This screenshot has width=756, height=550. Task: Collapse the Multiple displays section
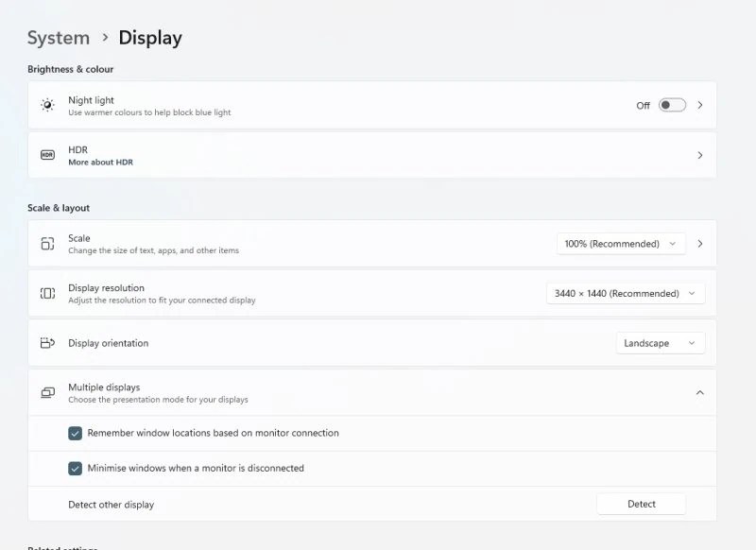pos(699,392)
